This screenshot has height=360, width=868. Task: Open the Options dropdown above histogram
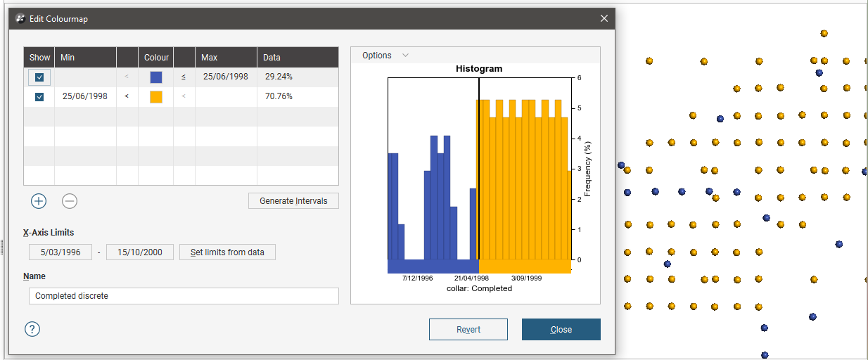[x=377, y=56]
